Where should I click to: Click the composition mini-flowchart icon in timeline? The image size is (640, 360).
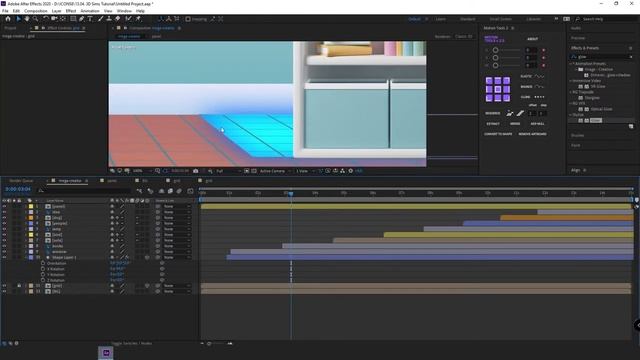pos(140,191)
